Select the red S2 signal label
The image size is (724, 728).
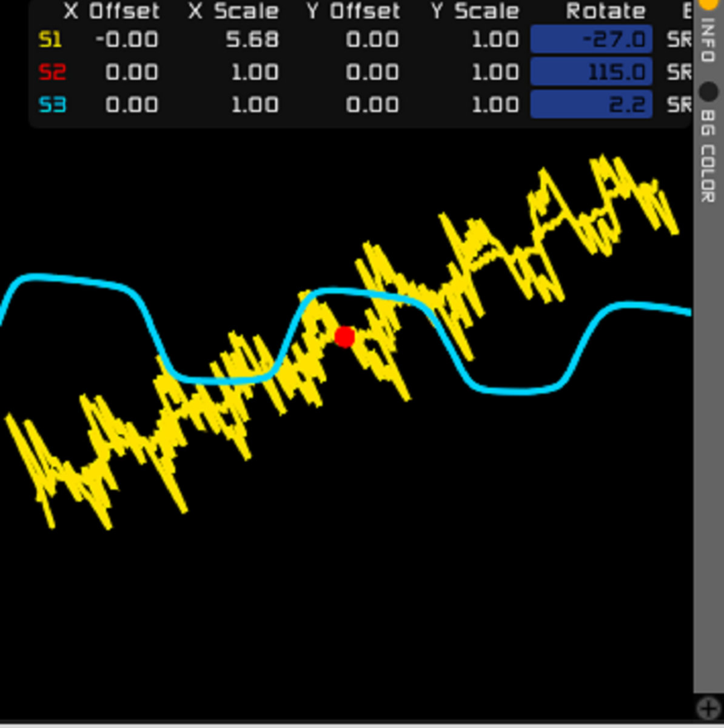[52, 73]
